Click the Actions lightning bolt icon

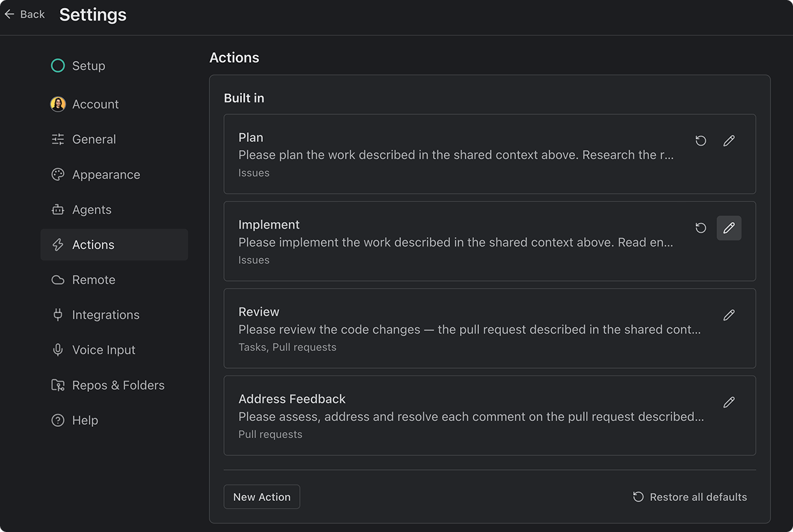point(57,245)
